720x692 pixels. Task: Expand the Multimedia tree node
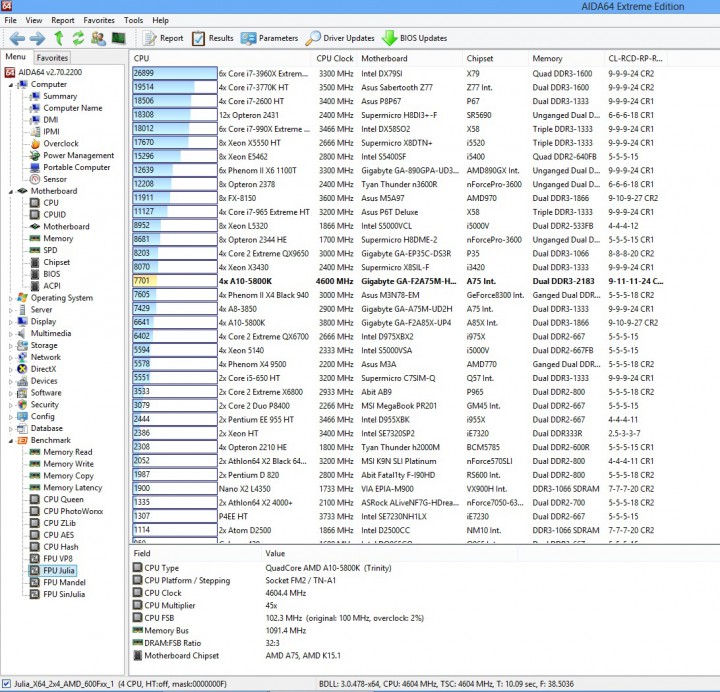coord(11,334)
